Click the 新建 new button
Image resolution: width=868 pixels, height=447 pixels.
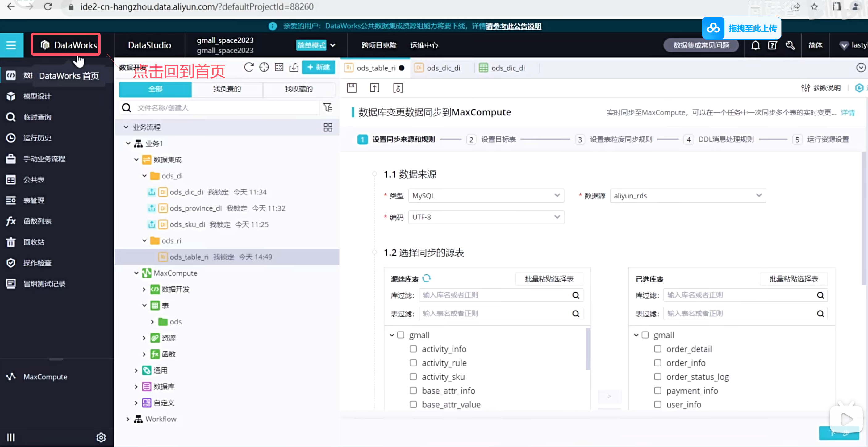tap(318, 67)
